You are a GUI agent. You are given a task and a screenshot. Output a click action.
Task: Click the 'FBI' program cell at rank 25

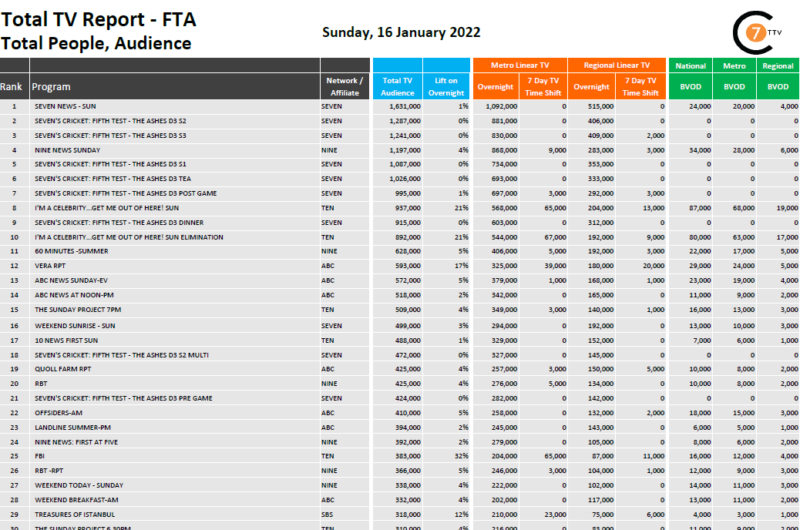coord(40,457)
